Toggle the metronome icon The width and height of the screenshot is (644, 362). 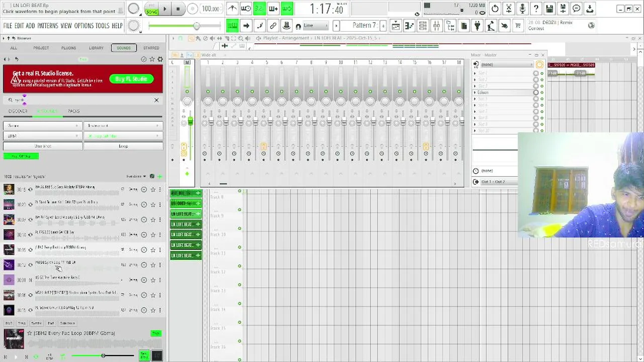[232, 9]
